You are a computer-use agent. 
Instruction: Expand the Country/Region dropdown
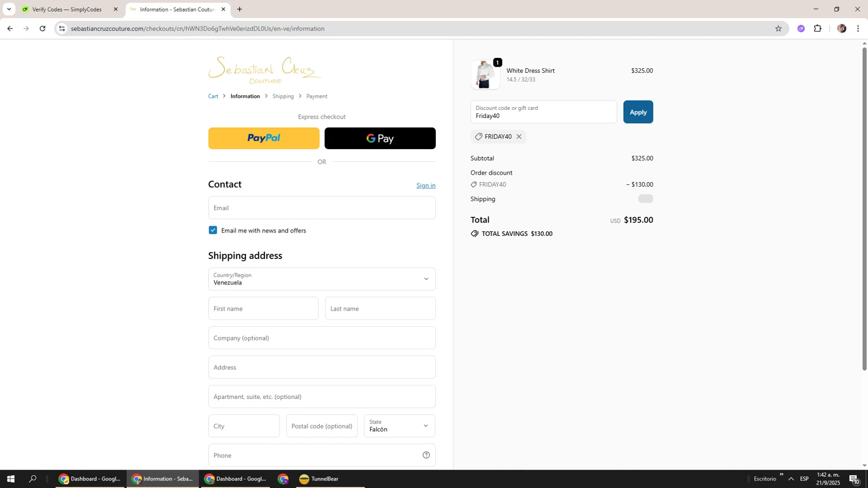pos(322,279)
